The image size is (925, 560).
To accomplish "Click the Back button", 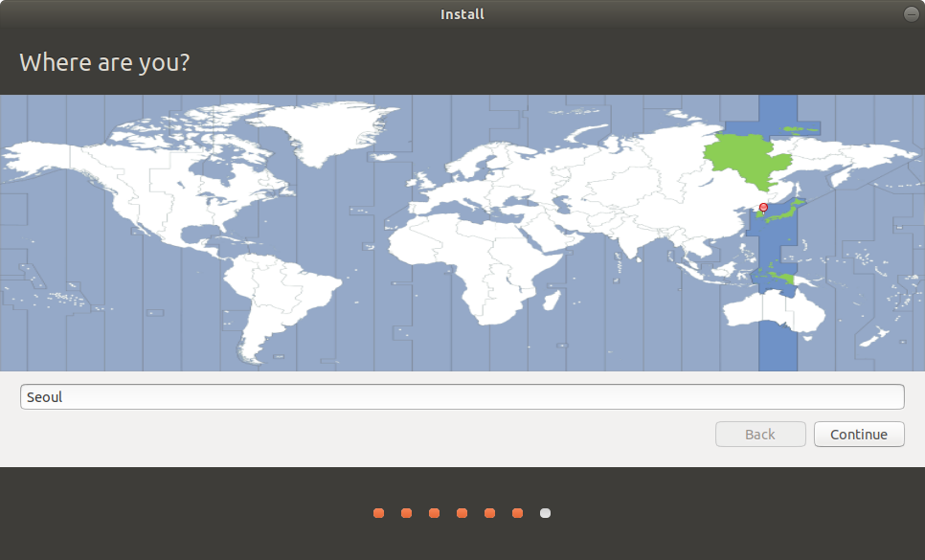I will coord(760,435).
